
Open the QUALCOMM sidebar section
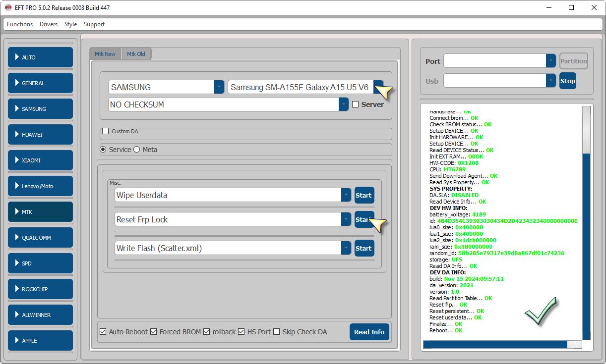pos(41,238)
